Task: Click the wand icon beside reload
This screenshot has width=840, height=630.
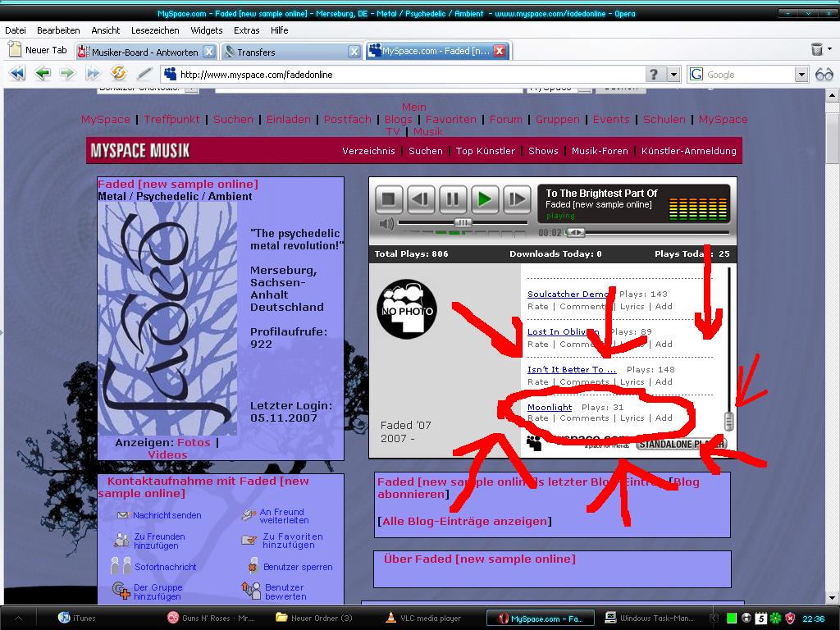Action: [144, 73]
